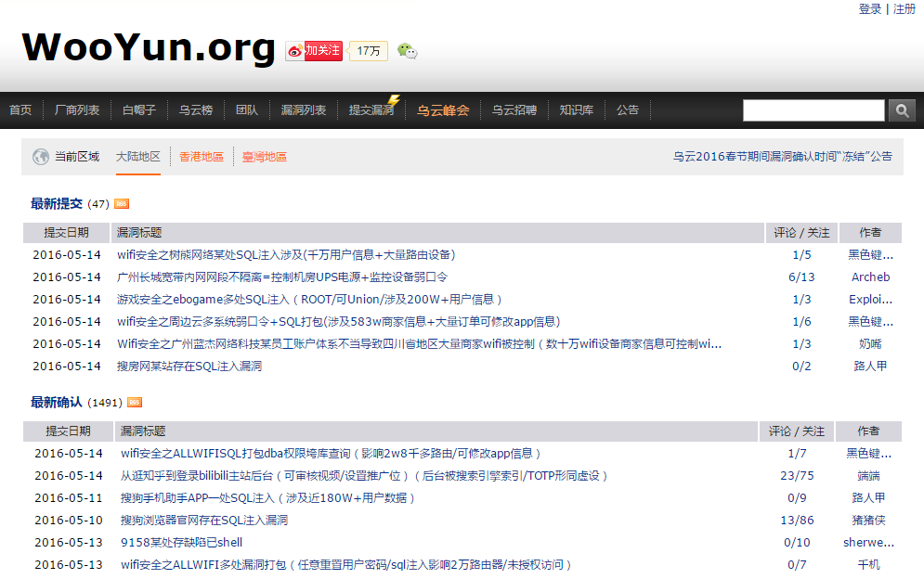Screen dimensions: 924x579
Task: Click date 2016-05-10 in confirmed list
Action: point(69,521)
